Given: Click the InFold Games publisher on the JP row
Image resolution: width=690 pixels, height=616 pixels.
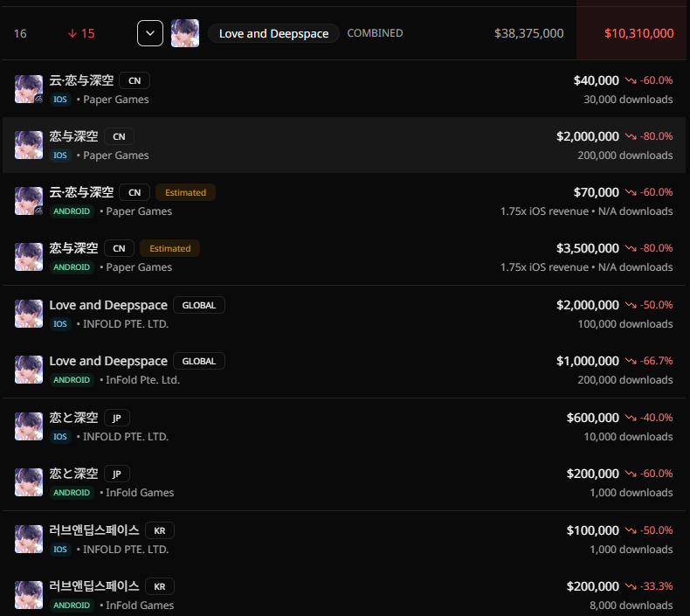Looking at the screenshot, I should click(140, 493).
